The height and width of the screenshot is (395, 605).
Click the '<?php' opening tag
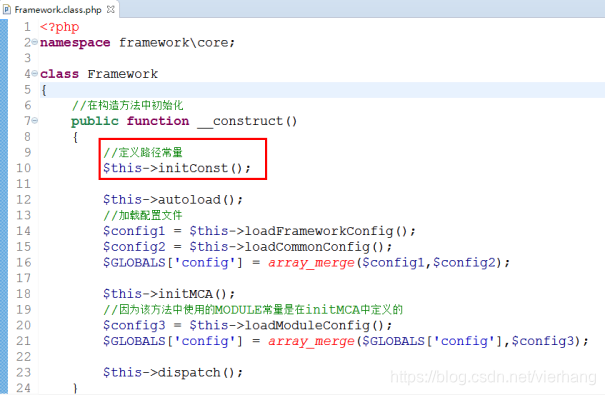(x=59, y=27)
